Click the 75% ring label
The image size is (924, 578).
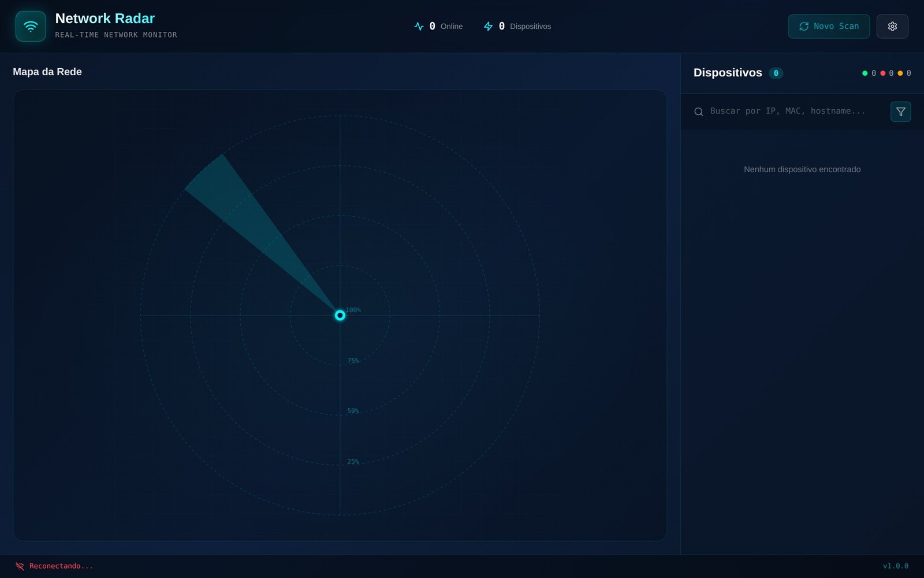(353, 361)
